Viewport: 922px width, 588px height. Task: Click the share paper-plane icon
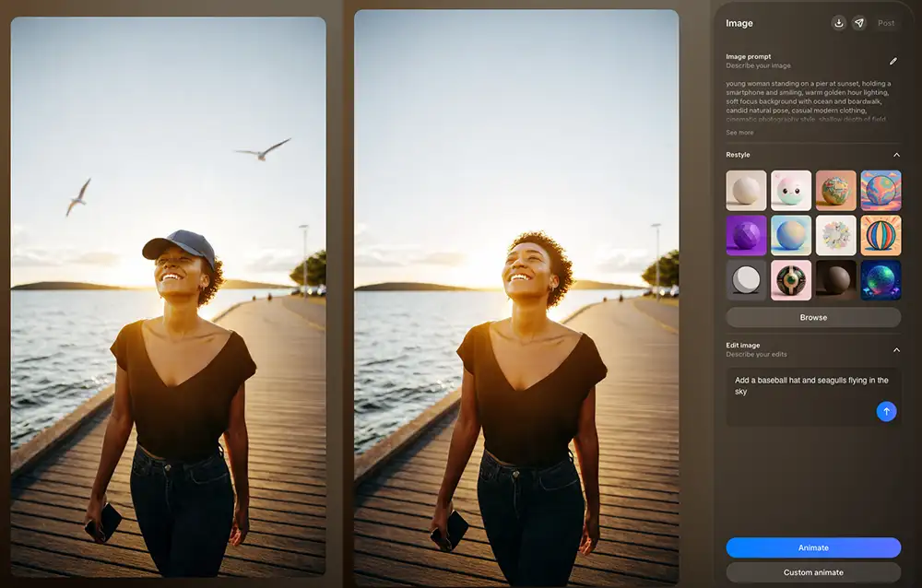859,23
